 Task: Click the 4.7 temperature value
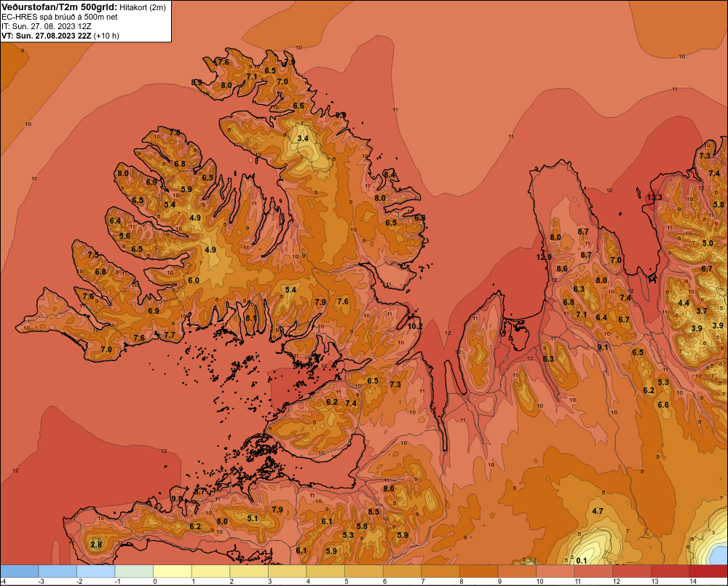598,511
